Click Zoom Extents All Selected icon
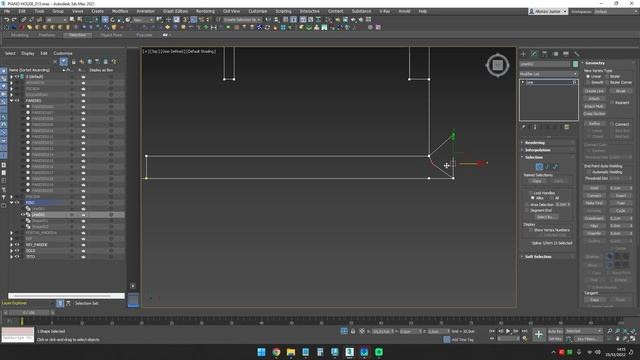 (x=633, y=331)
